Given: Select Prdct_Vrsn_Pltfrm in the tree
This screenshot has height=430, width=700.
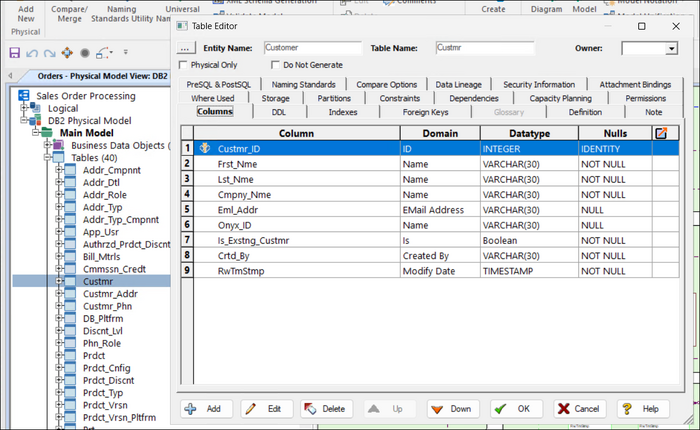Looking at the screenshot, I should 119,417.
